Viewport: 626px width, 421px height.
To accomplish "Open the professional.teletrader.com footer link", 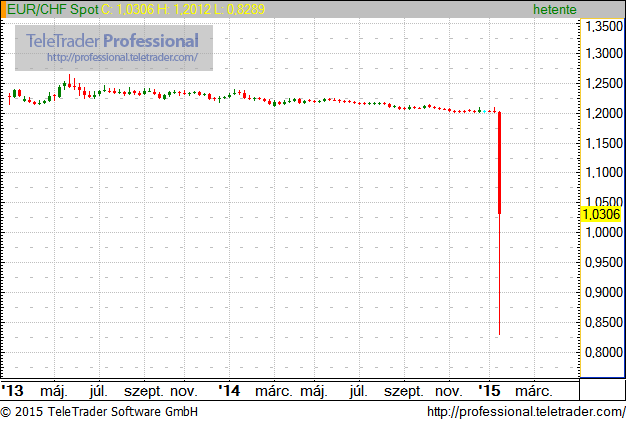I will pyautogui.click(x=526, y=412).
